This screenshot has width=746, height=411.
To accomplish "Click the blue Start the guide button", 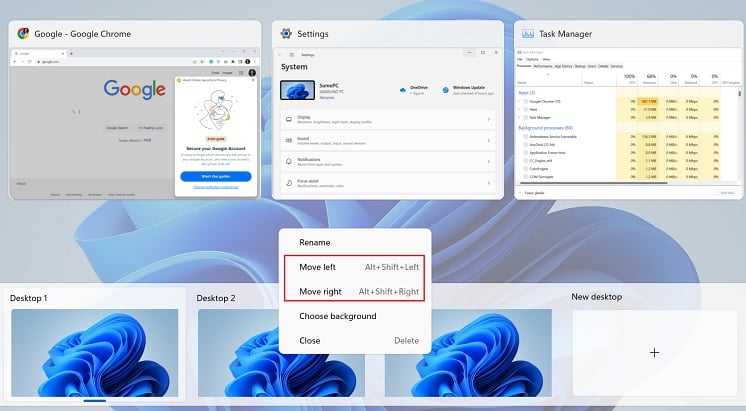I will coord(216,176).
